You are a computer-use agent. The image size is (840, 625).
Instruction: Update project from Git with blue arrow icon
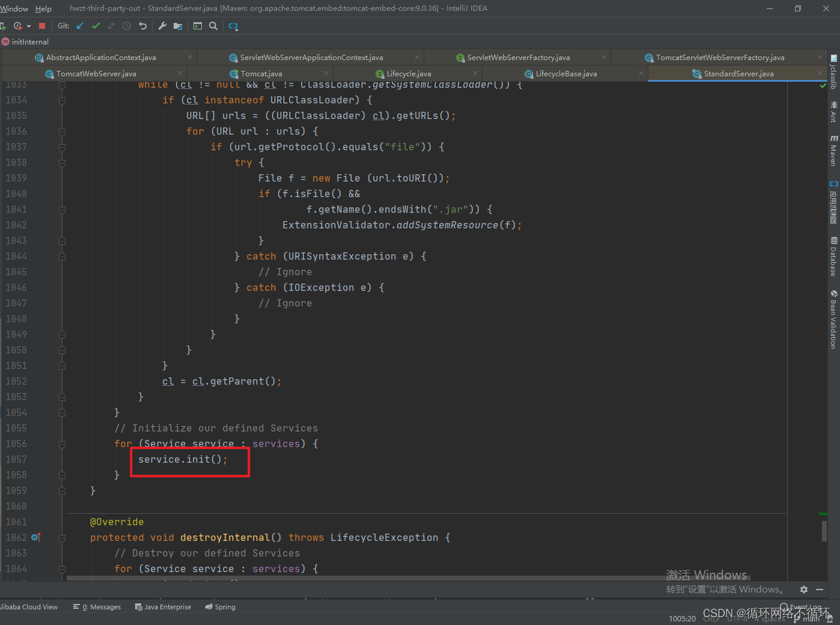[79, 26]
